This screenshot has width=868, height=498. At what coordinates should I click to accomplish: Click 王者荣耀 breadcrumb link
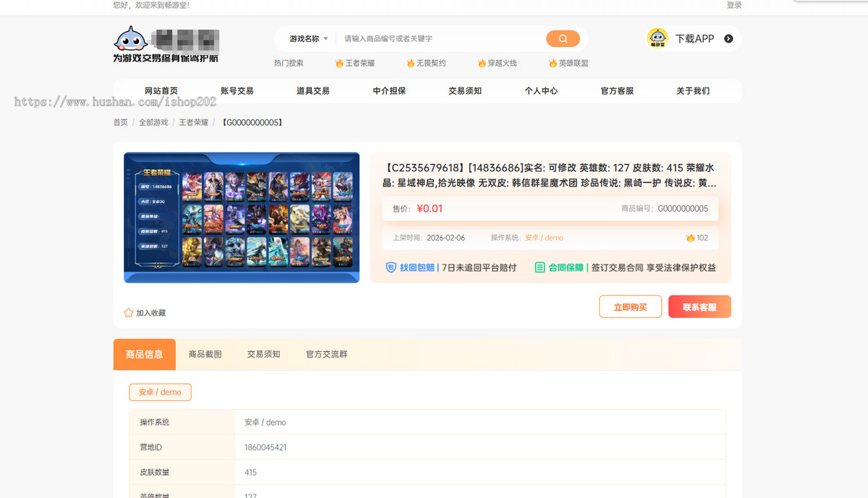coord(194,123)
